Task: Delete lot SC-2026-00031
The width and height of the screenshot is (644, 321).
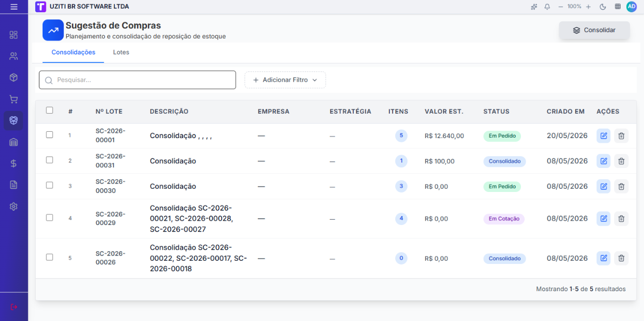Action: click(x=621, y=161)
